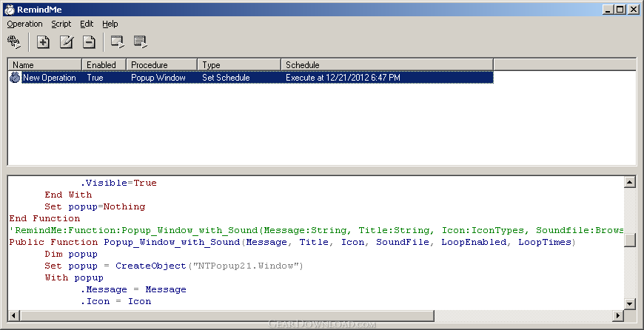Open the Edit menu
The image size is (644, 330).
tap(87, 24)
